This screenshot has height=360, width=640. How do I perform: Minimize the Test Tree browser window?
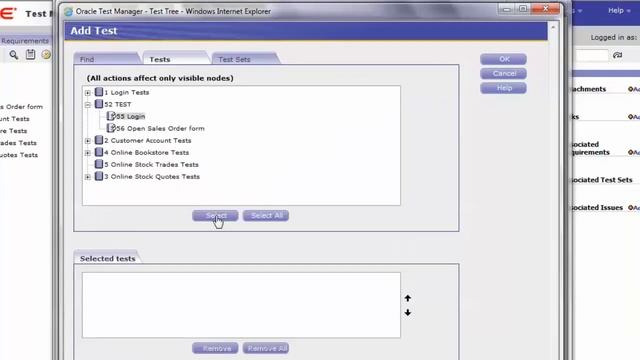[x=507, y=9]
